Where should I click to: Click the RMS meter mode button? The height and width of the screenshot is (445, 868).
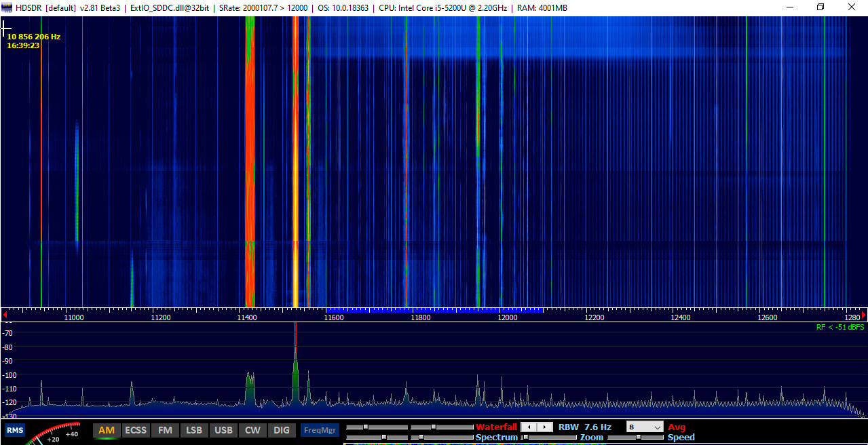pyautogui.click(x=15, y=430)
